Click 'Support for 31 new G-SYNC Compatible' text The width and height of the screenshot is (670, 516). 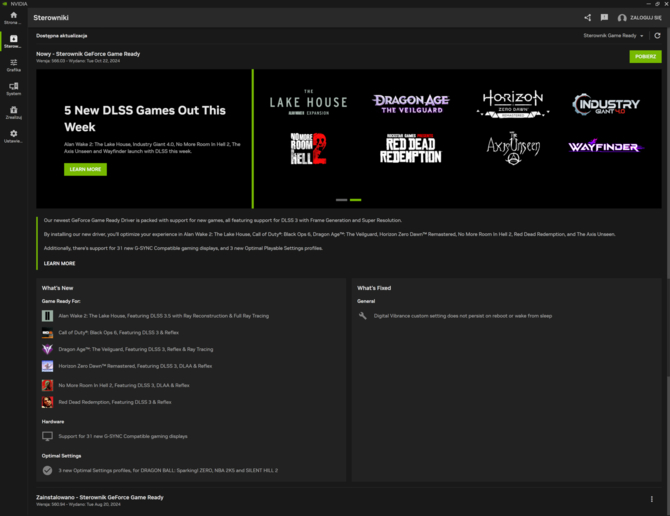(x=123, y=436)
